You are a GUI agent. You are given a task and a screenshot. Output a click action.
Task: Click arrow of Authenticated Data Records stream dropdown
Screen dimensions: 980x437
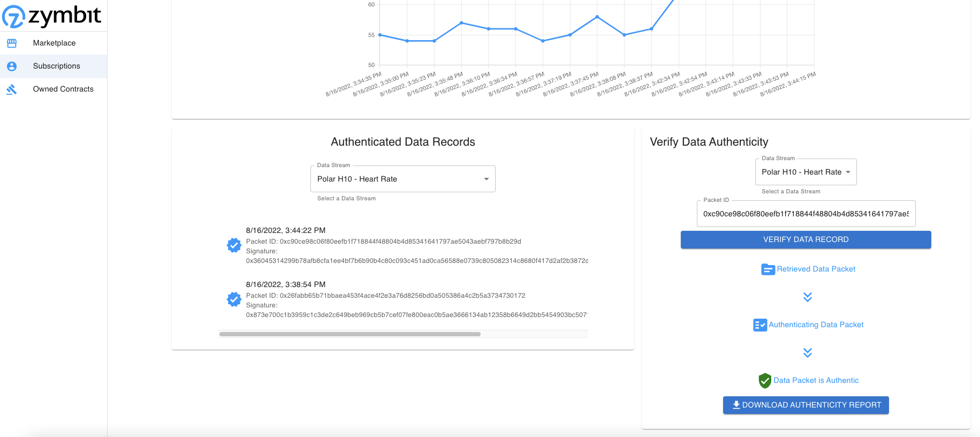[486, 179]
